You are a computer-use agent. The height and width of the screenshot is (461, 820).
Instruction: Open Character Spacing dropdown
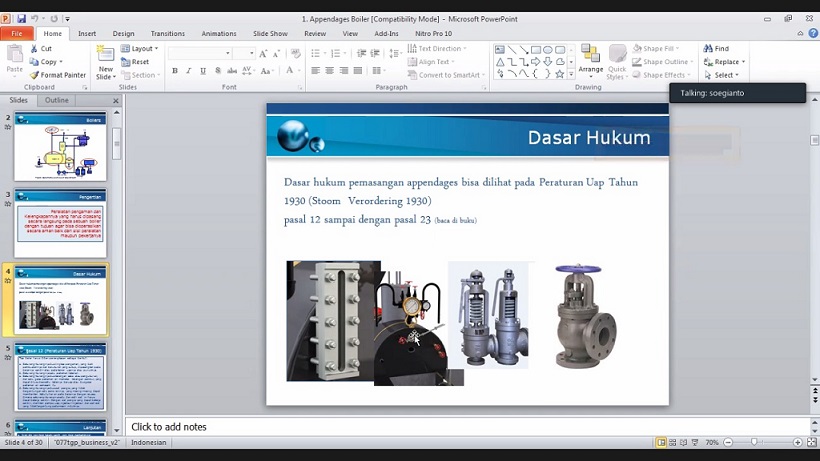click(x=248, y=71)
